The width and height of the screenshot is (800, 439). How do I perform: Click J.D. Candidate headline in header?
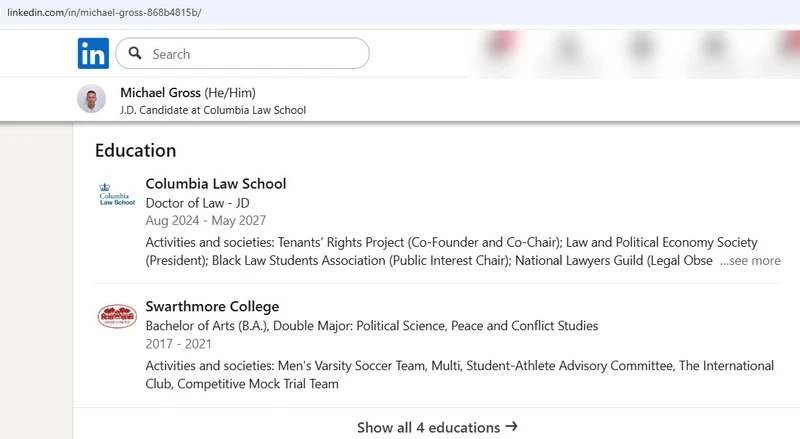212,110
